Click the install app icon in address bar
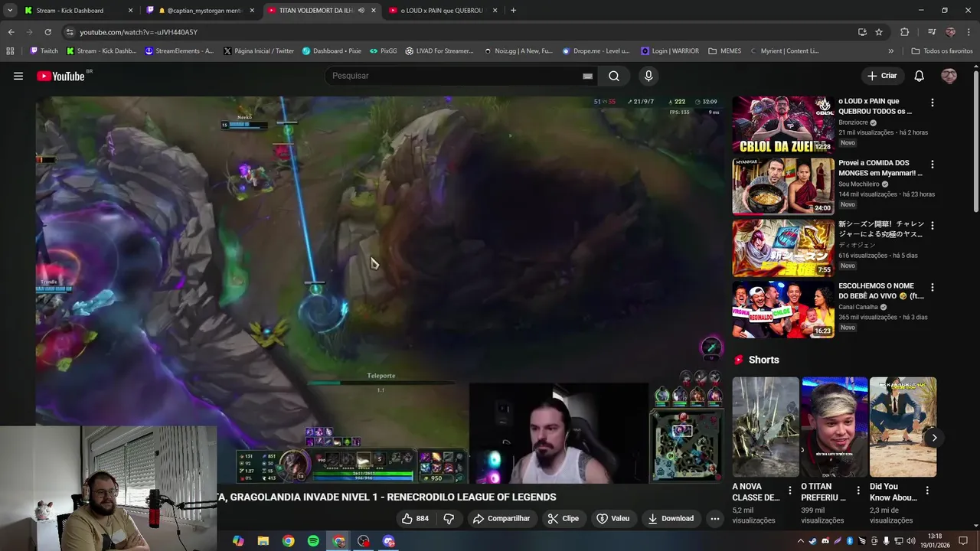 862,32
